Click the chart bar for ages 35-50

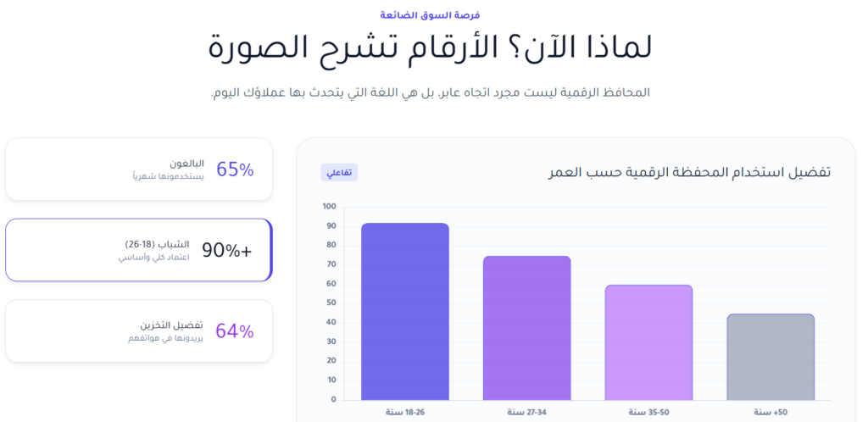pyautogui.click(x=648, y=341)
